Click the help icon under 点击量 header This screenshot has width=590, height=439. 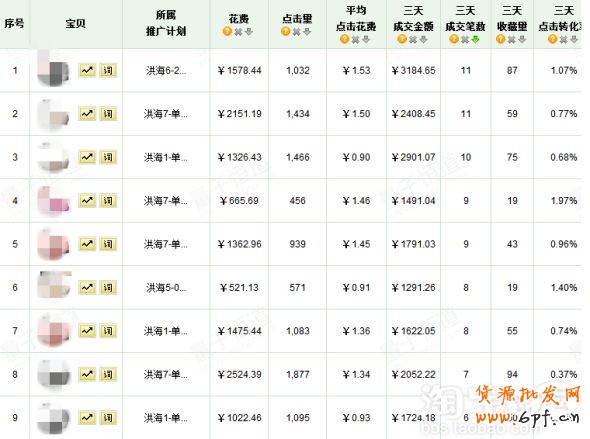click(286, 32)
